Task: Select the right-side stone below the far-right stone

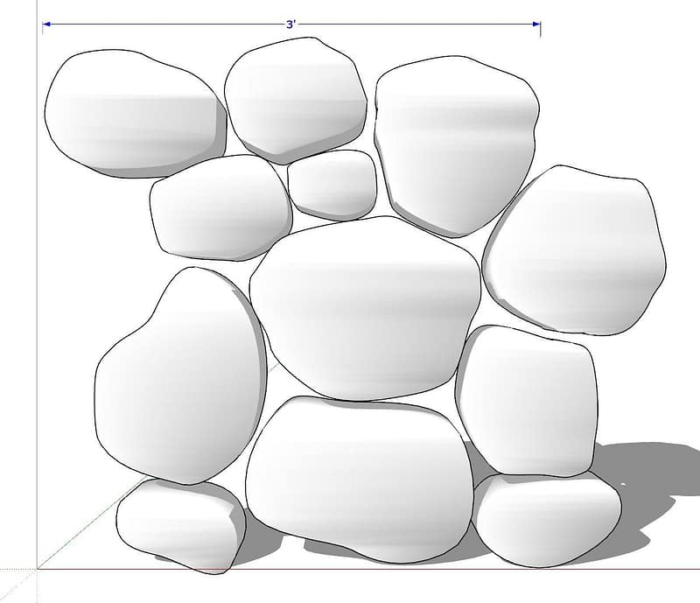Action: [528, 398]
